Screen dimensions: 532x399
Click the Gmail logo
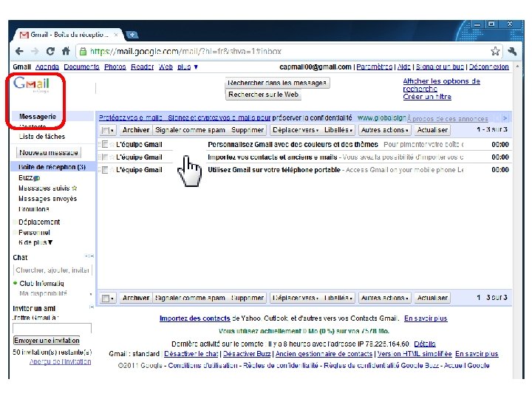(31, 83)
